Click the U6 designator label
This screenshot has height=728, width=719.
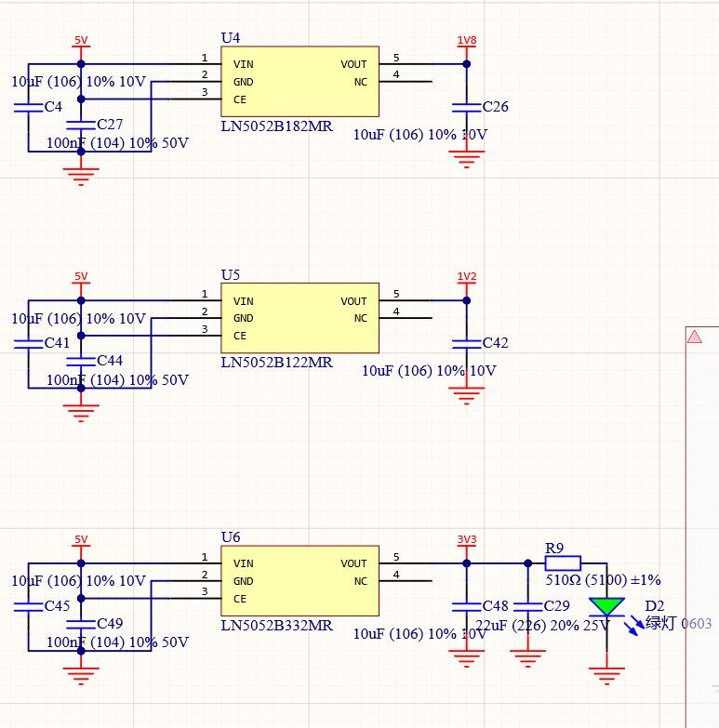tap(231, 537)
